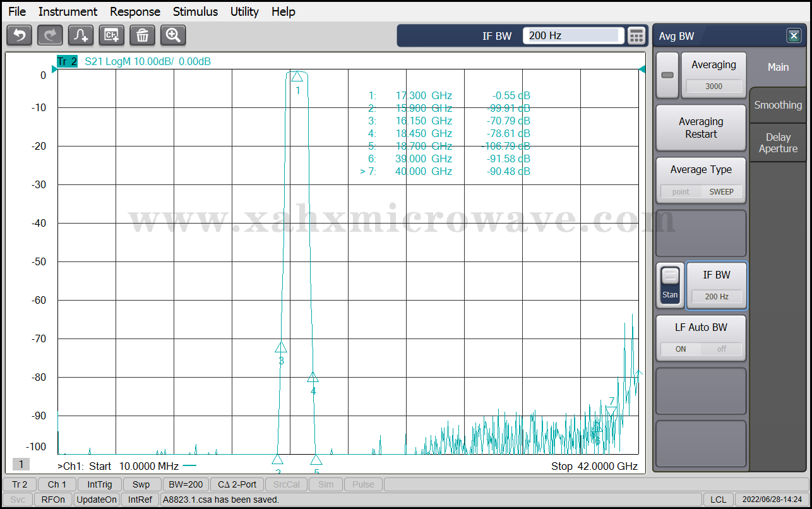The image size is (812, 509).
Task: Switch to the Delay Aperture tab
Action: 778,143
